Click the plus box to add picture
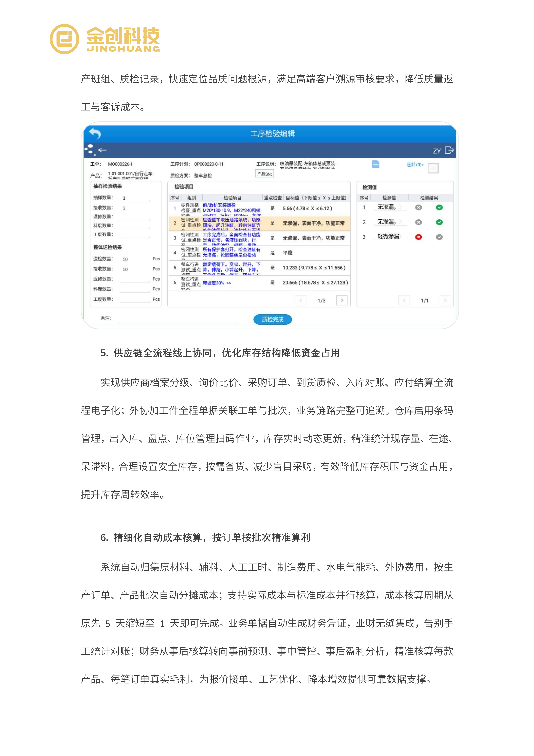This screenshot has width=534, height=756. pos(433,168)
